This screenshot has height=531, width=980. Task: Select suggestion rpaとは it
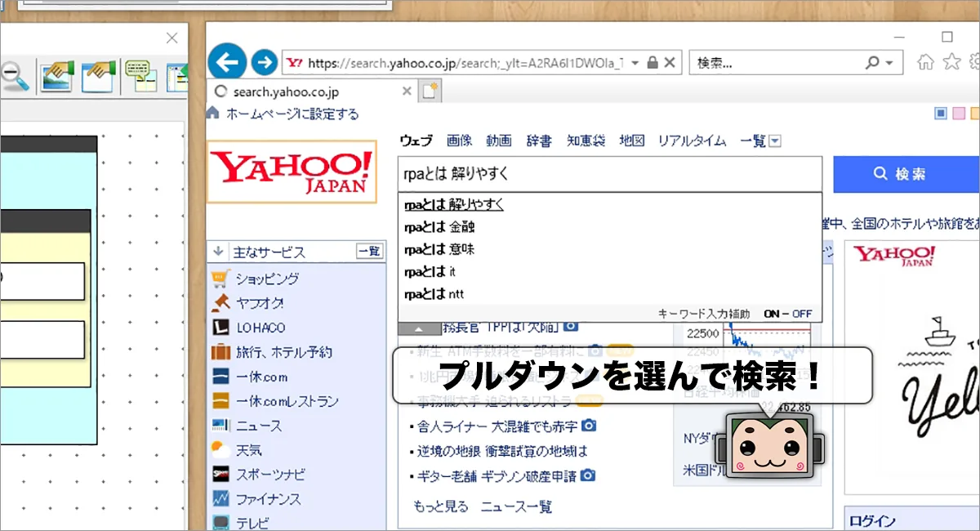click(x=430, y=271)
